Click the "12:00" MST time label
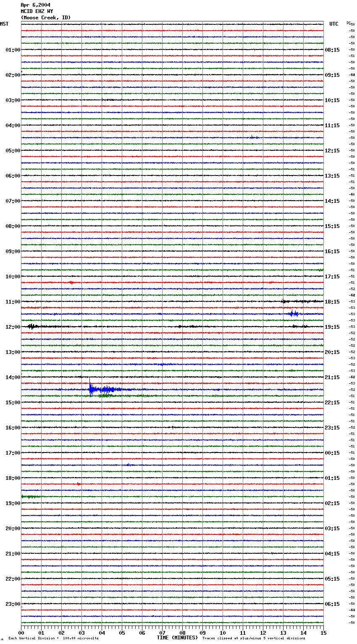 pyautogui.click(x=13, y=327)
